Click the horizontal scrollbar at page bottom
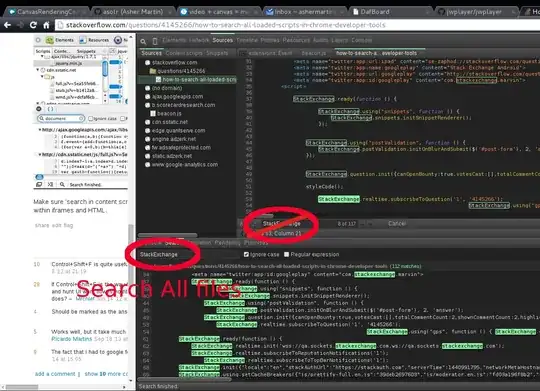Screen dimensions: 540x391 click(x=22, y=387)
